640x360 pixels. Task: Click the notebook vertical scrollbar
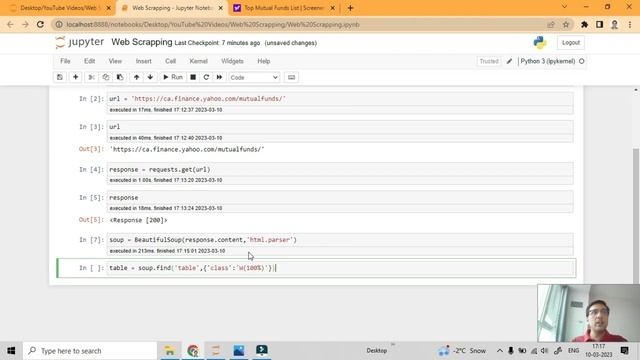point(636,216)
